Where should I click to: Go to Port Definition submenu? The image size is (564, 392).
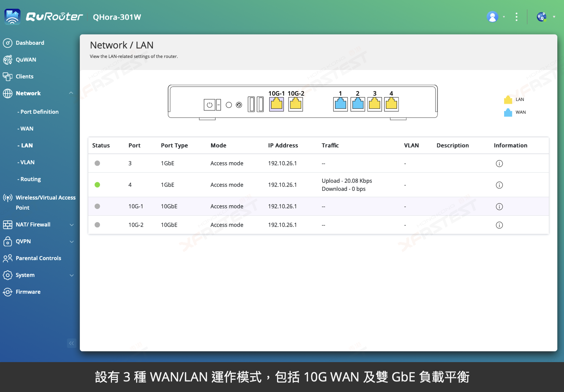click(x=39, y=112)
